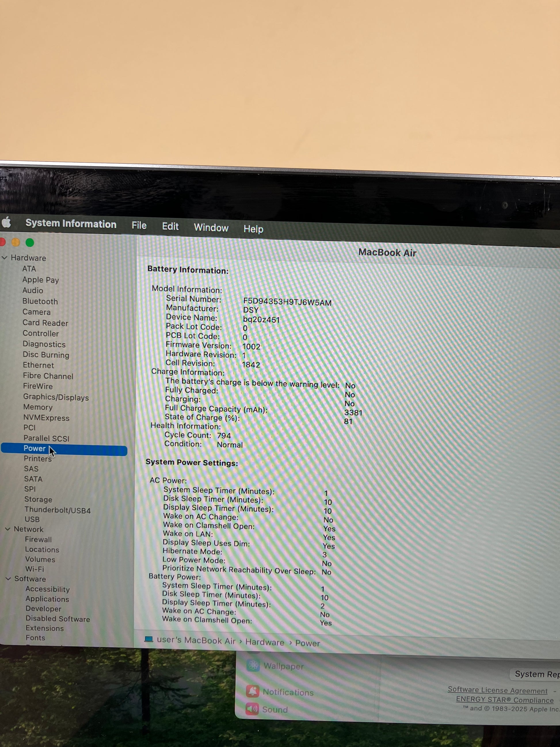Click the Sound speaker icon
Image resolution: width=560 pixels, height=747 pixels.
[x=252, y=708]
